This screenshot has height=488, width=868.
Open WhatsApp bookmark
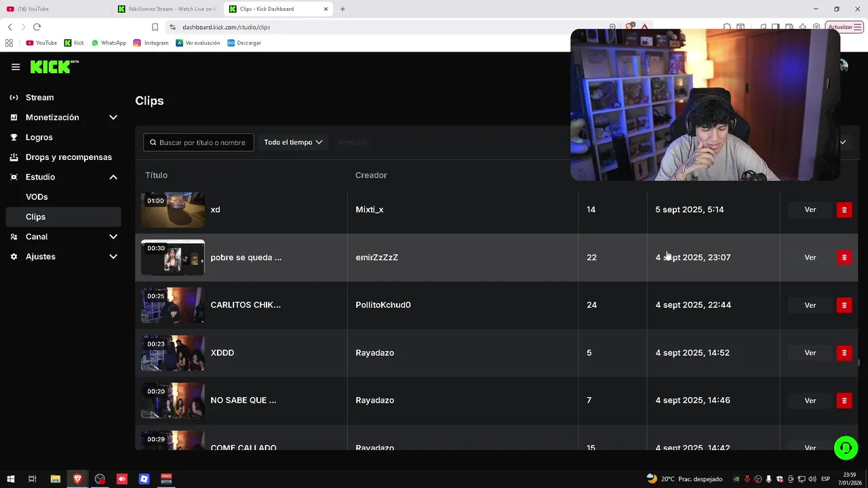pyautogui.click(x=108, y=43)
